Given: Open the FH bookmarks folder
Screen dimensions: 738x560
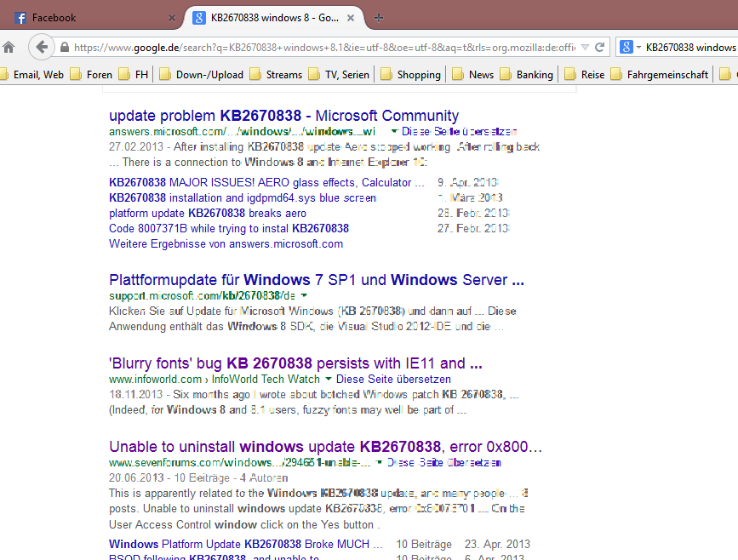Looking at the screenshot, I should point(134,74).
